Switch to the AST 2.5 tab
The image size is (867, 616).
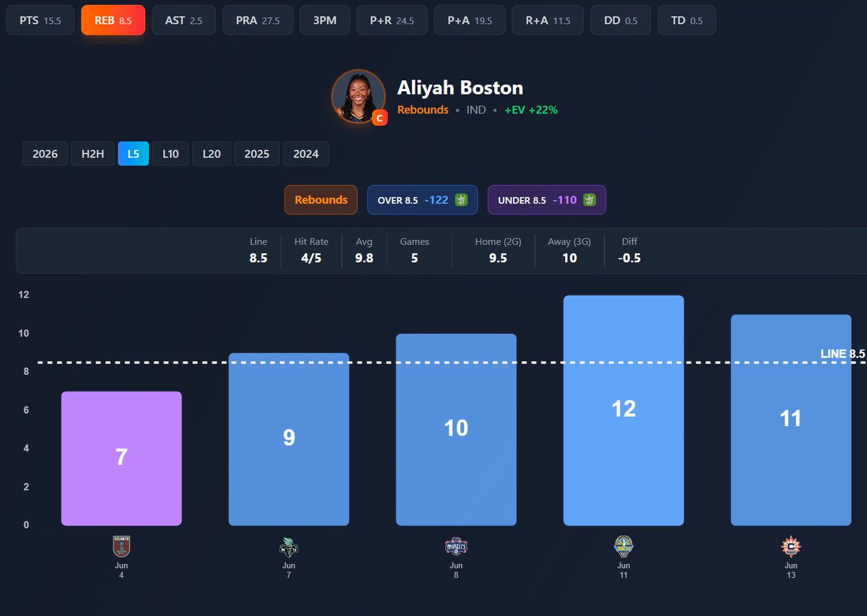coord(184,20)
